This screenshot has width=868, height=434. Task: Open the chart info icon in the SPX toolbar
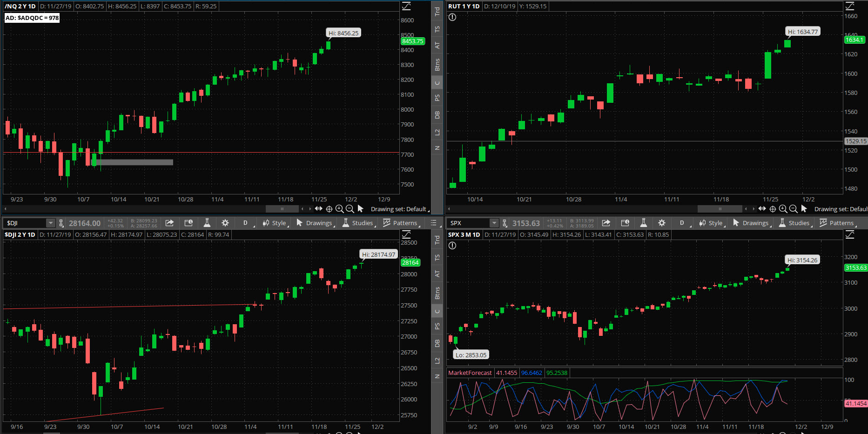pyautogui.click(x=625, y=223)
